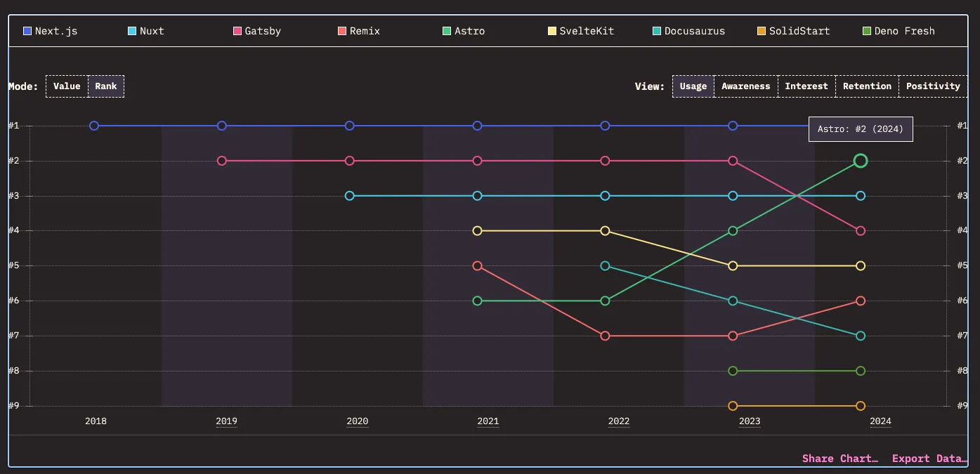Select Gatsby 2023 data point
980x474 pixels.
pos(733,161)
